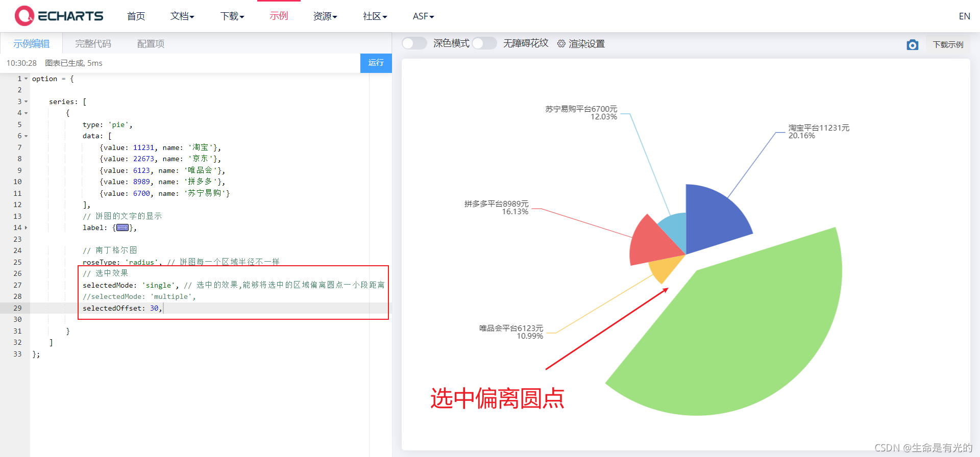Collapse the data array fold on line 6
The image size is (980, 457).
26,136
